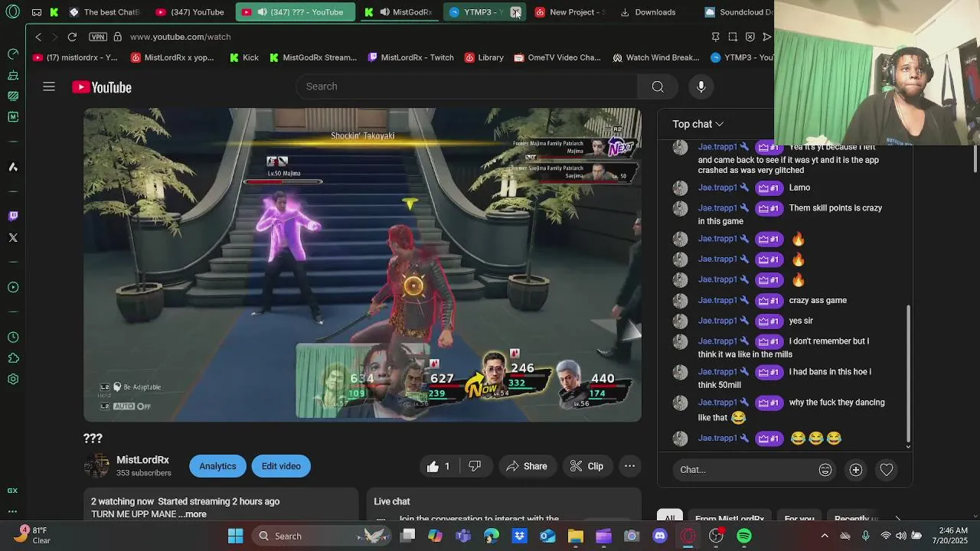Click the address bar URL
Screen dimensions: 980x551
coord(180,37)
